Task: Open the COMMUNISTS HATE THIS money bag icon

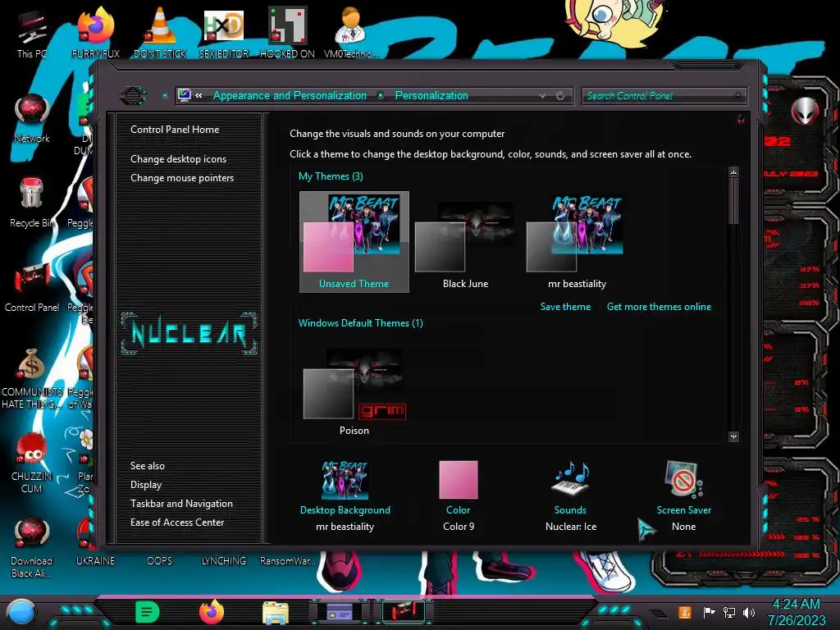Action: click(32, 378)
